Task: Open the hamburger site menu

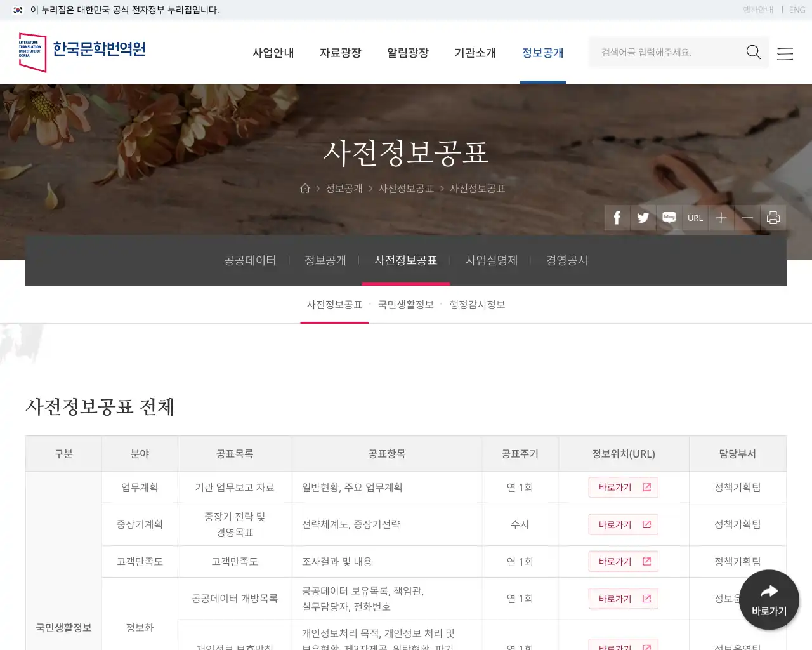Action: pyautogui.click(x=785, y=53)
